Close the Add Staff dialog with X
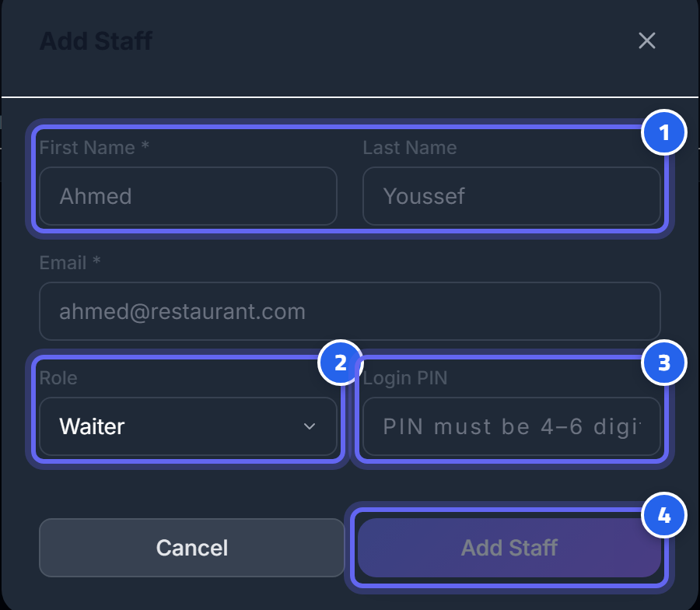The height and width of the screenshot is (610, 700). coord(647,40)
